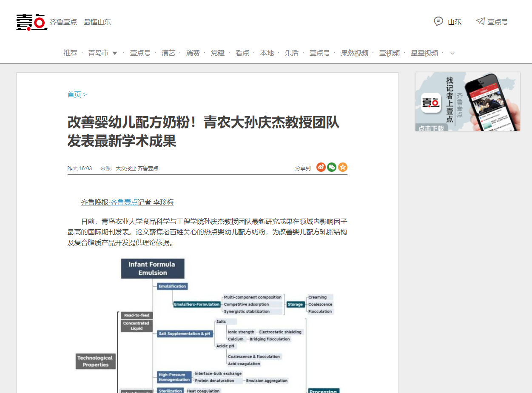Open the 看点 navigation tab
This screenshot has height=393, width=532.
coord(242,53)
